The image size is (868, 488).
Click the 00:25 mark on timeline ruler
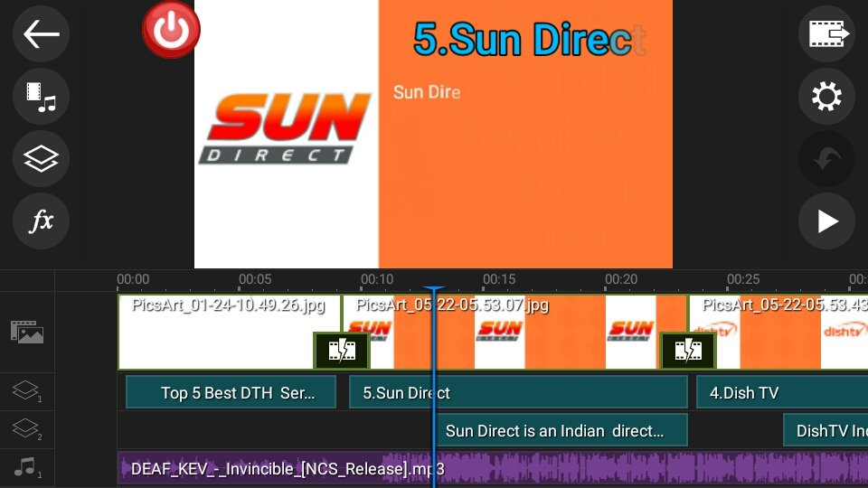point(743,279)
